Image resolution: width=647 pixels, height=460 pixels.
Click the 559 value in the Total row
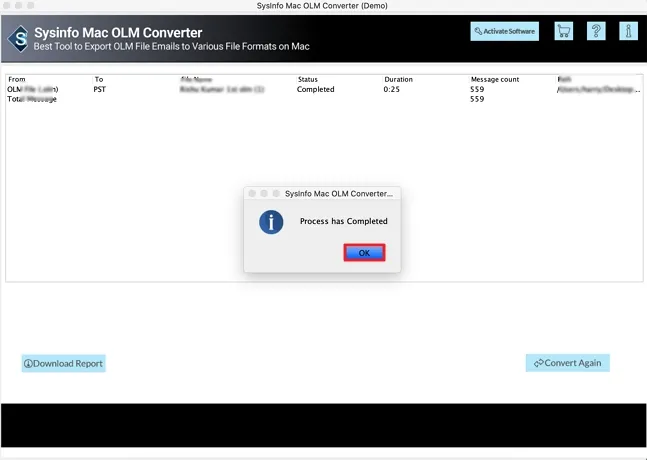click(477, 99)
